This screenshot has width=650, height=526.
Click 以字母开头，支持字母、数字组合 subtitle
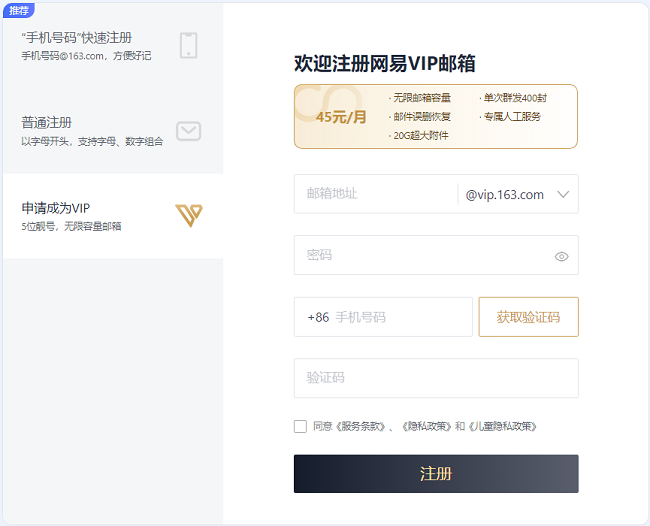(x=92, y=141)
